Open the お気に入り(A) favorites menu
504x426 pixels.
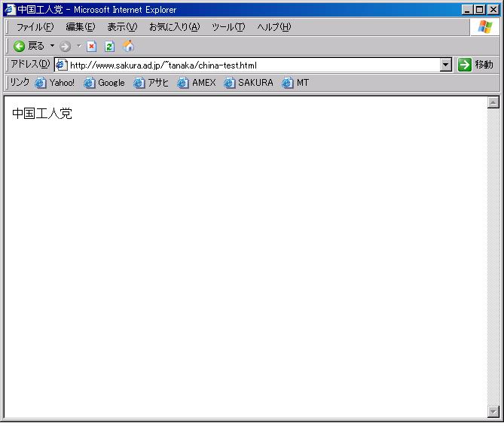coord(174,27)
